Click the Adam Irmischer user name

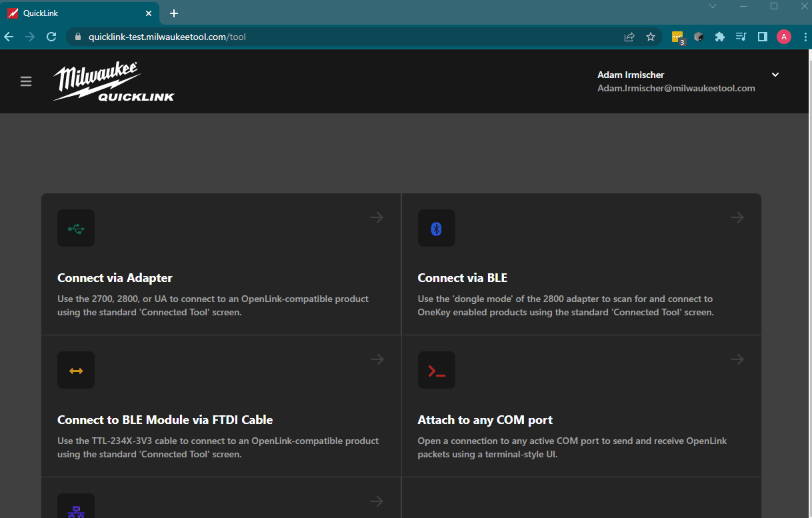(x=631, y=75)
